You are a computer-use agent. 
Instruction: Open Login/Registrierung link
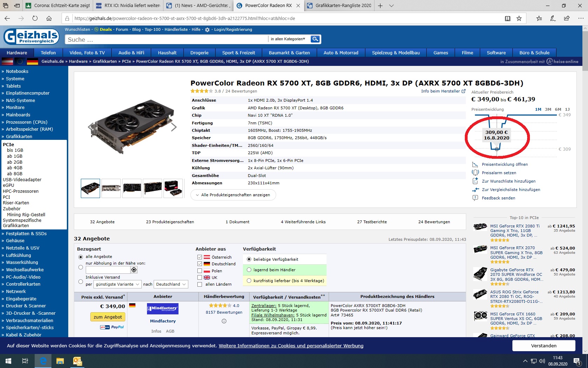(x=233, y=29)
